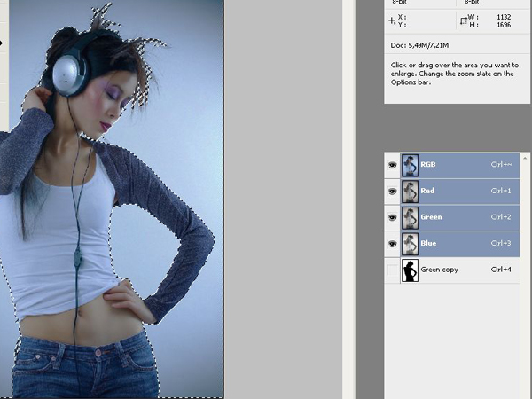Click the Doc size readout

[x=419, y=45]
